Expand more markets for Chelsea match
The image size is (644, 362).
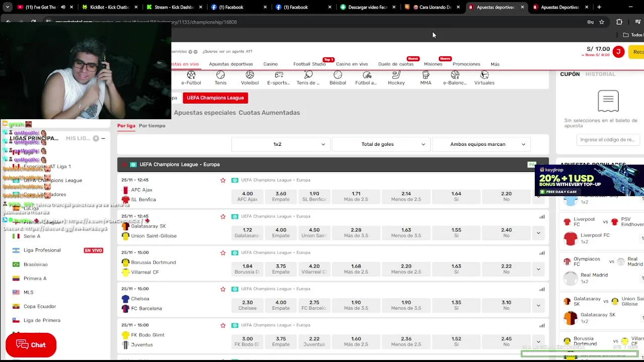point(538,305)
